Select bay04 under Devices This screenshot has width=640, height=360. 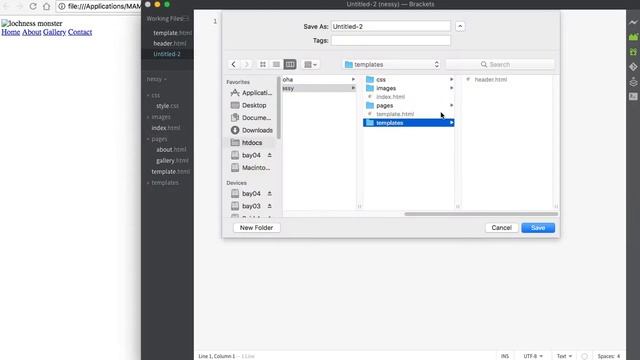click(x=247, y=193)
